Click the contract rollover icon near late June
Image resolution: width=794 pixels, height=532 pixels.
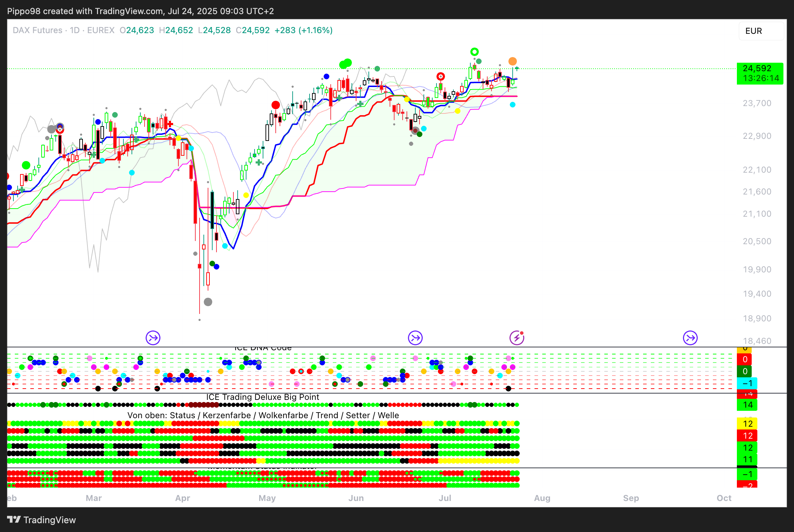click(415, 338)
